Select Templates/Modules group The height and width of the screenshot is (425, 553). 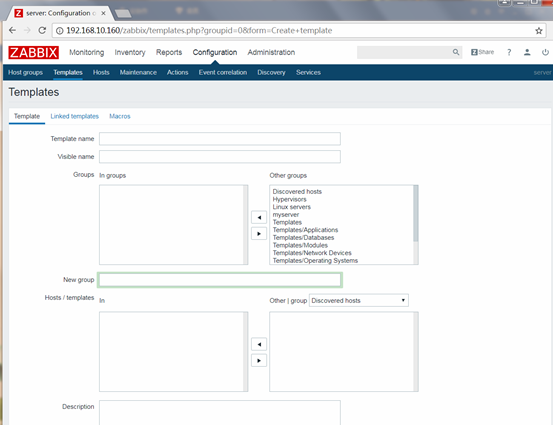[x=300, y=245]
